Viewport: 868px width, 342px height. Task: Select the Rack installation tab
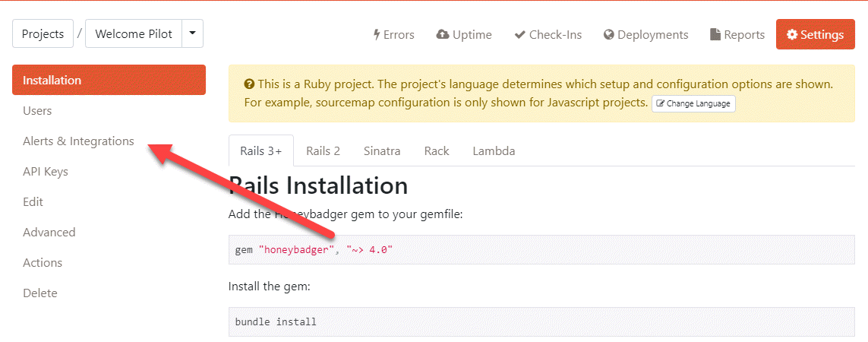[437, 150]
